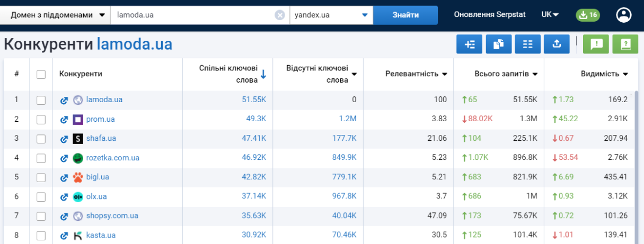Screen dimensions: 644x244
Task: Open Оновлення Serpstat link
Action: [x=490, y=15]
